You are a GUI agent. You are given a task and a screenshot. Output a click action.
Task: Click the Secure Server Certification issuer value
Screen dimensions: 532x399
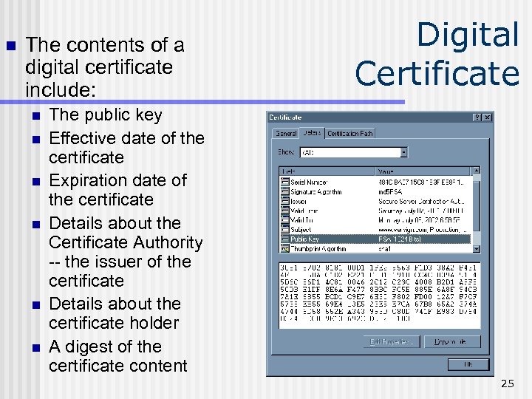421,202
